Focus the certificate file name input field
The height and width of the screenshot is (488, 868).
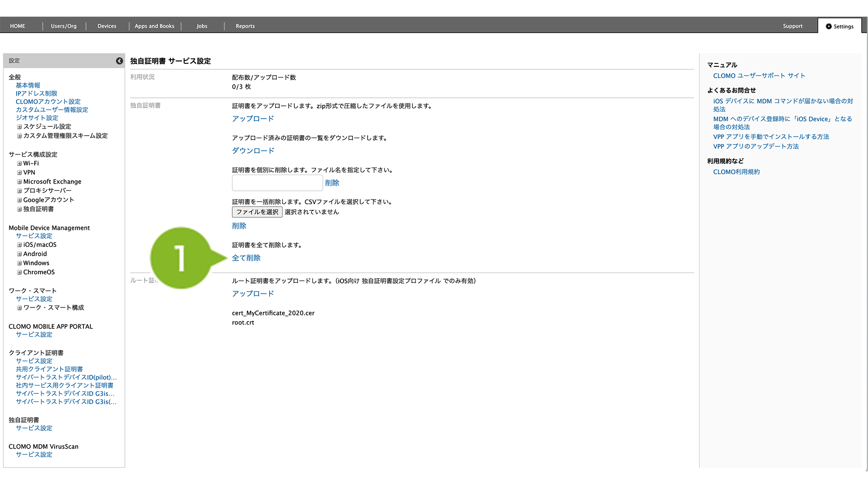coord(277,183)
